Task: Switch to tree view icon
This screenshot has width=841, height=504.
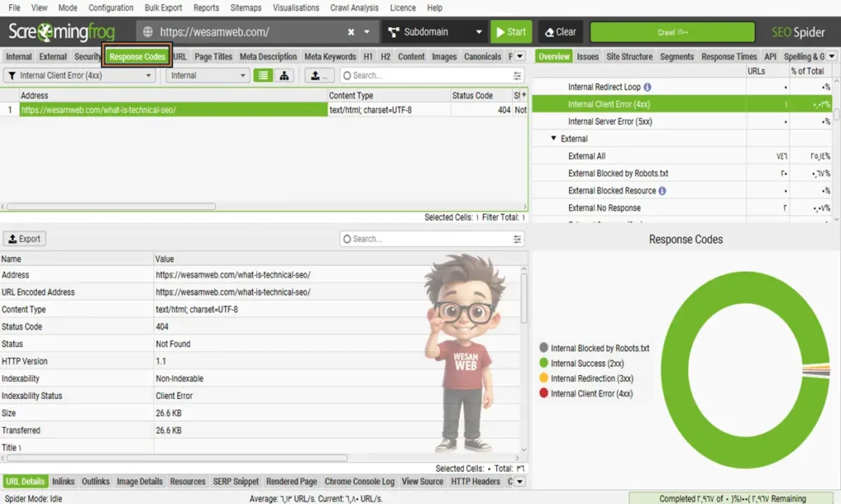Action: tap(284, 76)
